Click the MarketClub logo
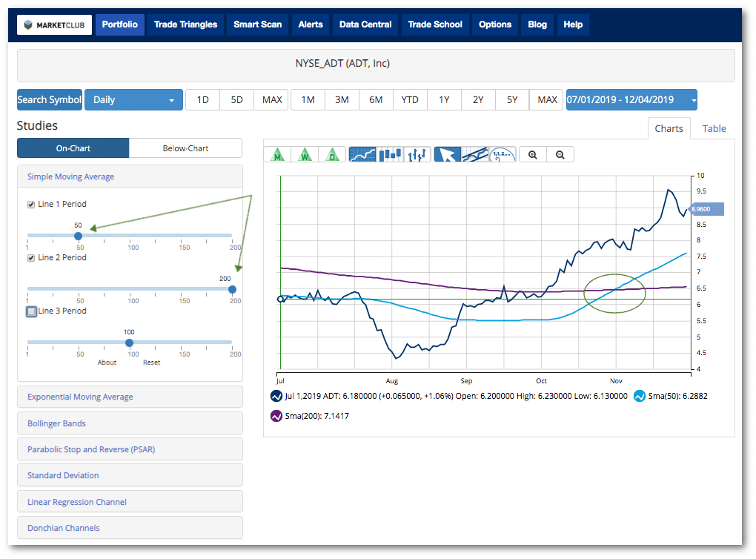Viewport: 756px width, 559px height. [x=55, y=25]
